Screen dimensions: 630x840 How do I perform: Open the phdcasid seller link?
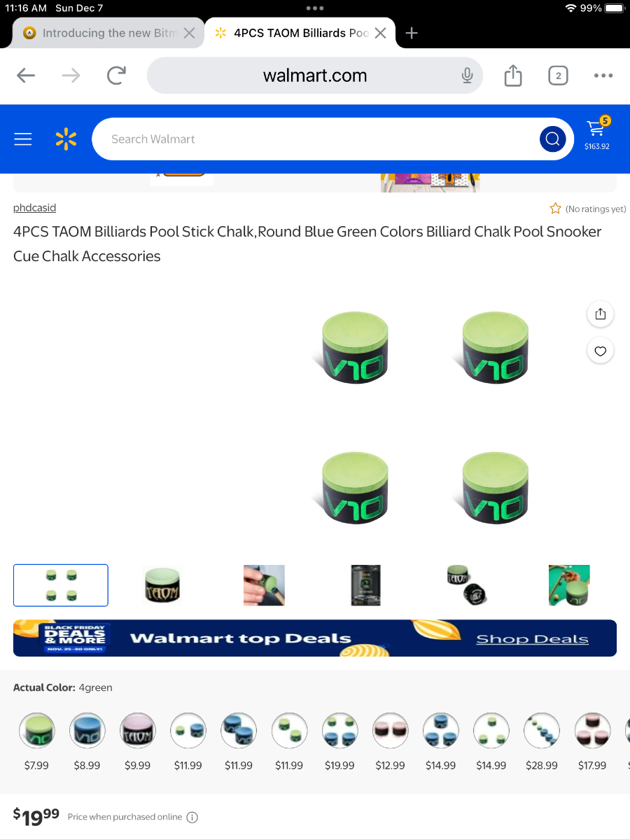point(34,208)
